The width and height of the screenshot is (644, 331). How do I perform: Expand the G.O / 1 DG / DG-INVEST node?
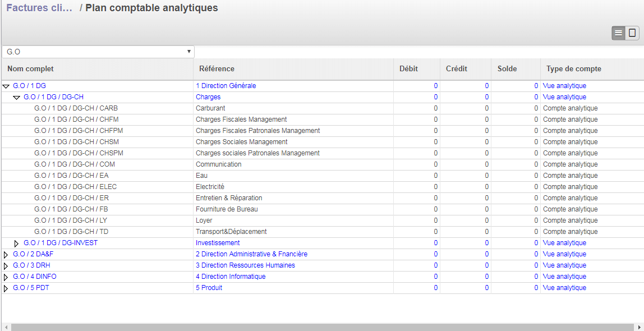point(16,243)
